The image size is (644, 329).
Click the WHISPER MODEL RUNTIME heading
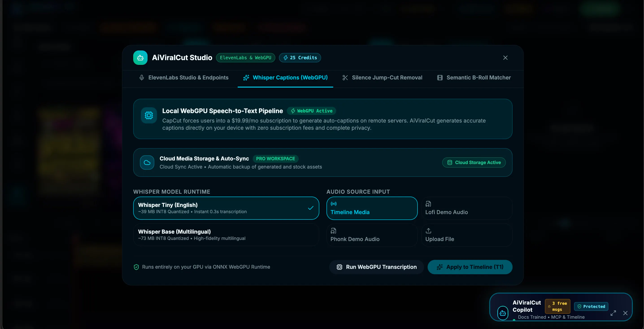(172, 192)
